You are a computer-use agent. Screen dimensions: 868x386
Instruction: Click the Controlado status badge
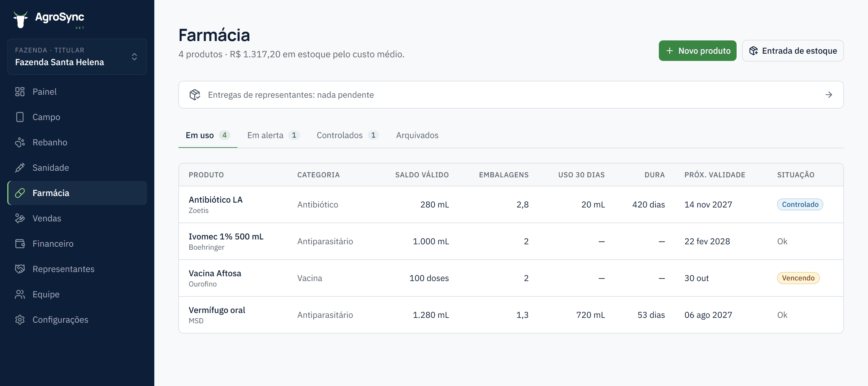tap(800, 204)
